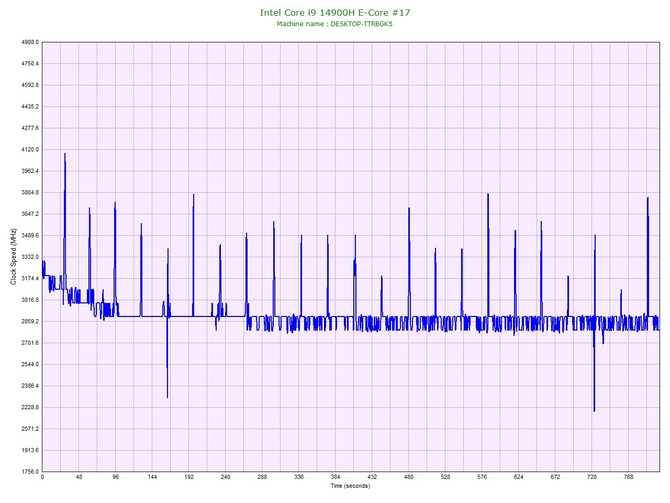Screen dimensions: 670x503
Task: Click the 624 tick on time axis
Action: (519, 477)
